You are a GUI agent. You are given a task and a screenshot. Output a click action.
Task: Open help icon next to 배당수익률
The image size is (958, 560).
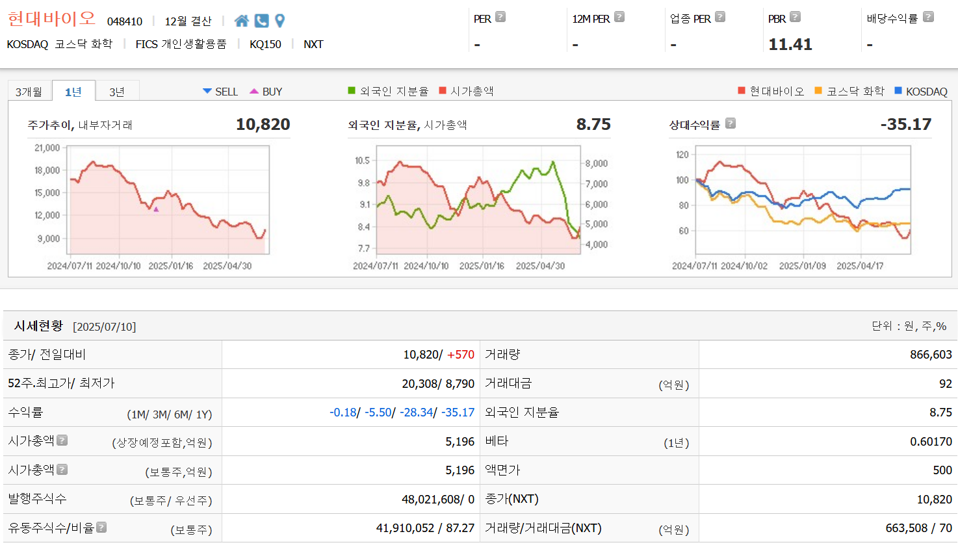tap(929, 17)
